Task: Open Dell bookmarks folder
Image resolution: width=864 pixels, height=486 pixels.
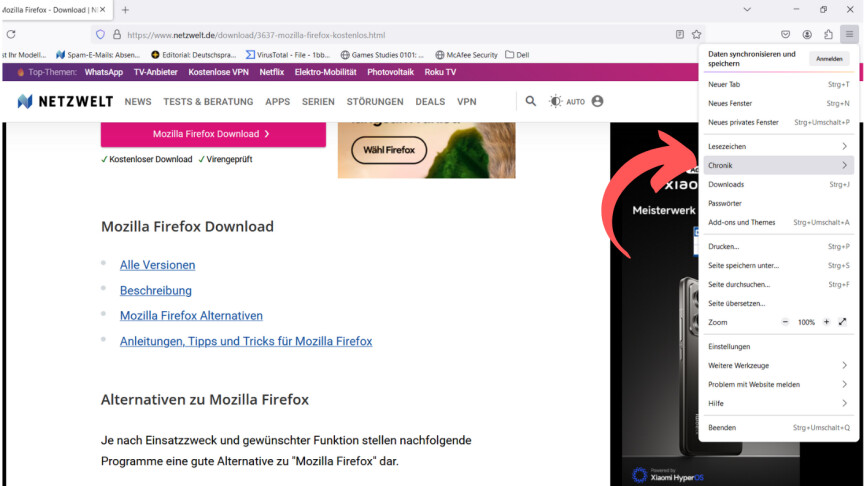Action: click(517, 55)
